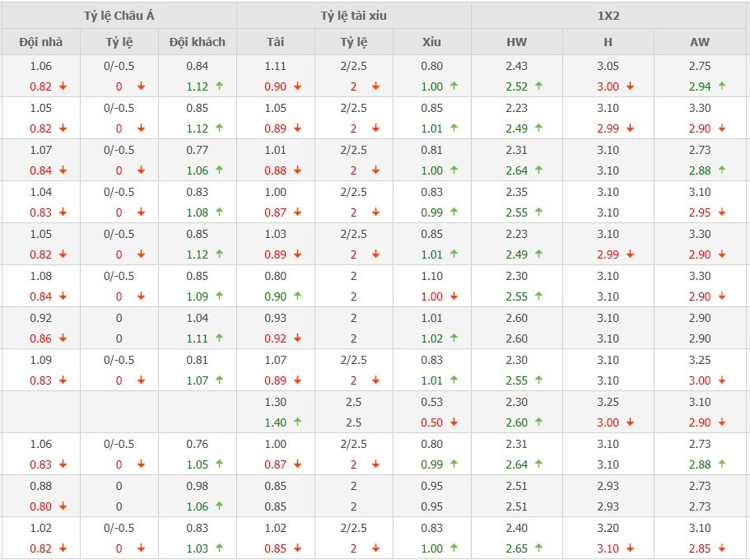
Task: Click the red arrow next to 0.86
Action: (x=63, y=338)
